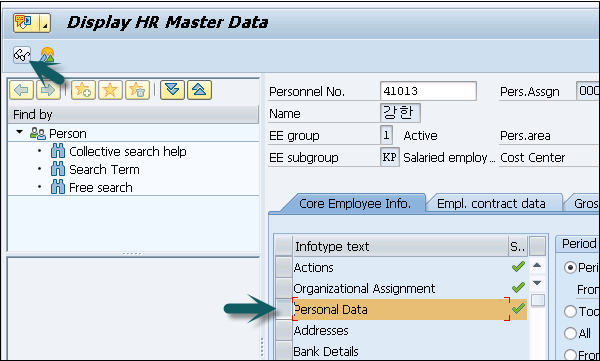This screenshot has width=600, height=361.
Task: Click the forward arrow in object manager
Action: pyautogui.click(x=48, y=90)
